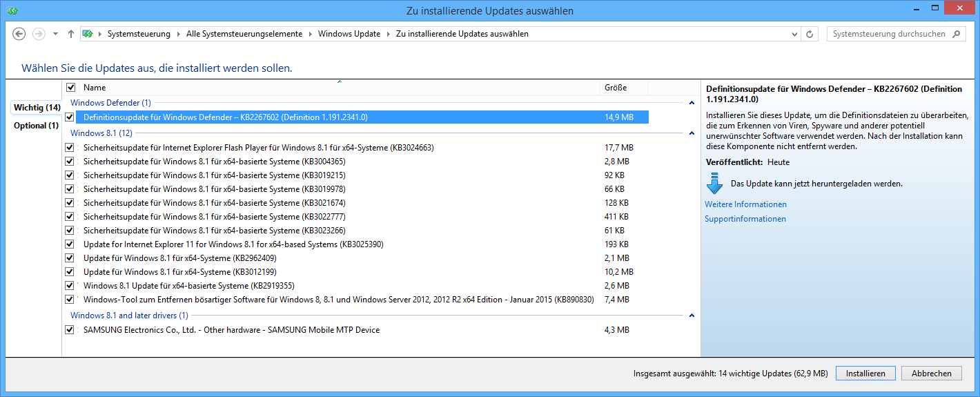Uncheck the KB3023266 security update

click(70, 231)
